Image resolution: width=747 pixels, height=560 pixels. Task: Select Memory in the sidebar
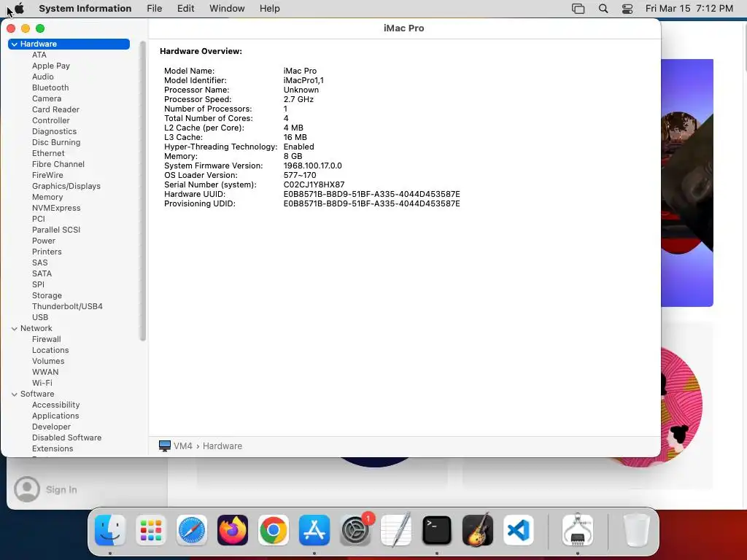(47, 197)
